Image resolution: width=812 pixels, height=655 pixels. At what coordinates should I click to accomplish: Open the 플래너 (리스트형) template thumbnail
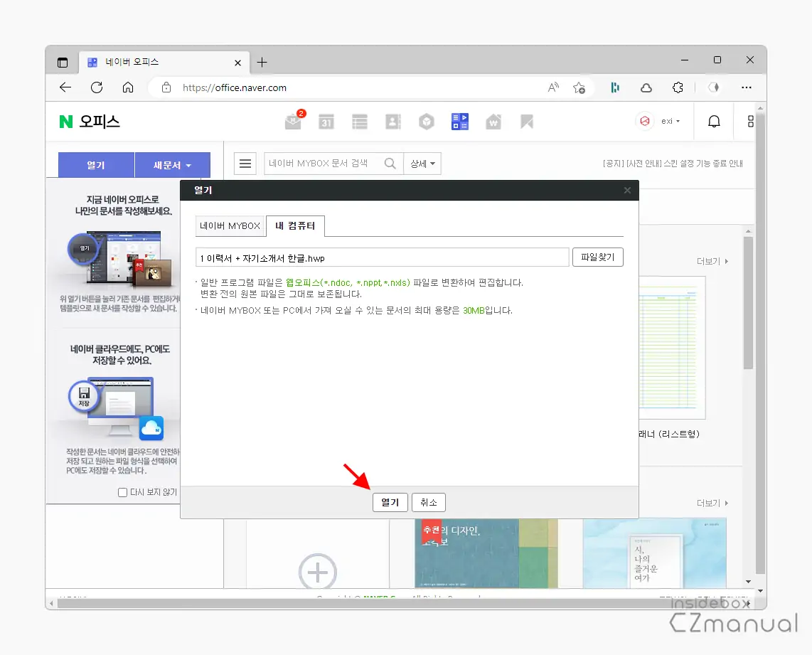(x=672, y=348)
